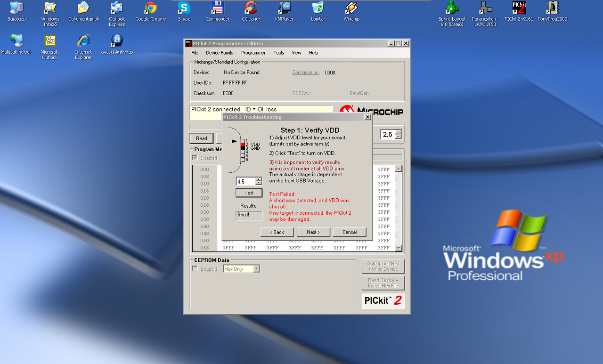Viewport: 603px width, 364px height.
Task: Open Hálózati helyek network places icon
Action: 16,44
